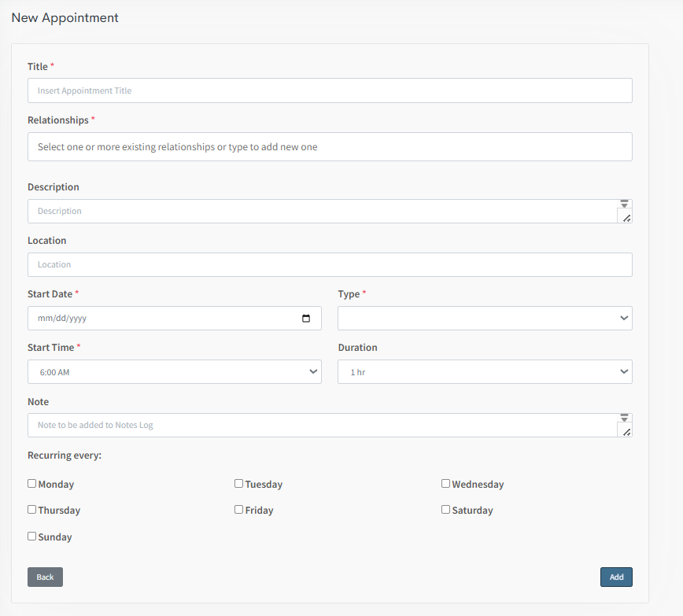Enable the Saturday recurring checkbox
The width and height of the screenshot is (683, 616).
point(446,510)
